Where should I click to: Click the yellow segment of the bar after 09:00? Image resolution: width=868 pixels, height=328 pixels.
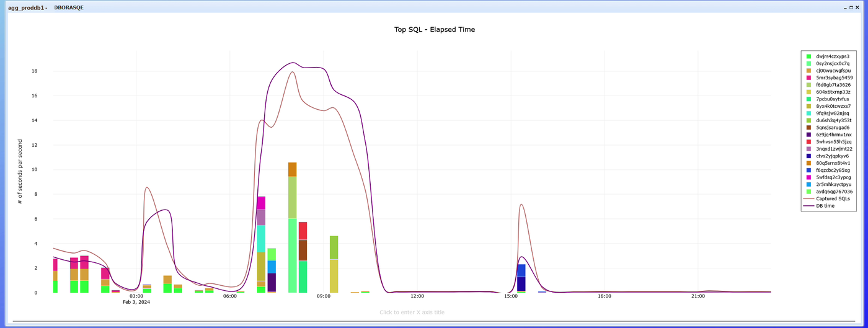pyautogui.click(x=334, y=276)
